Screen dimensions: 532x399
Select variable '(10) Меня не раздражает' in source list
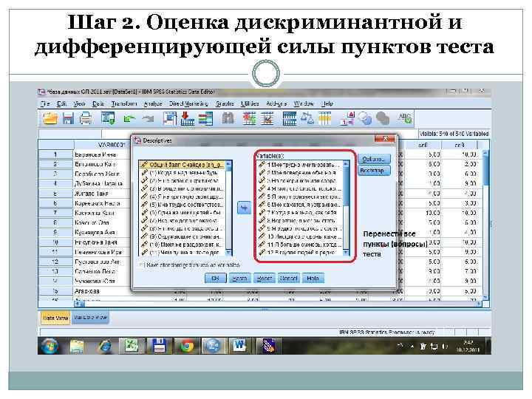point(183,245)
